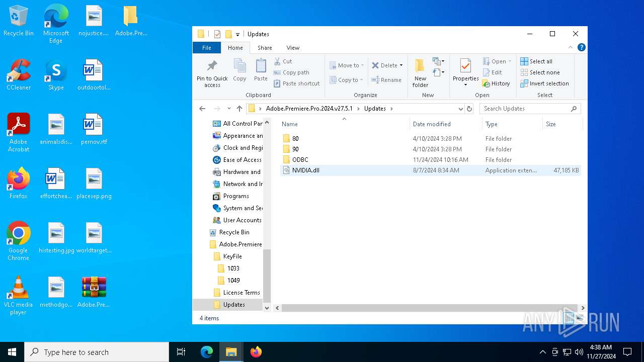This screenshot has height=362, width=644.
Task: Sort by Date modified column
Action: 446,124
